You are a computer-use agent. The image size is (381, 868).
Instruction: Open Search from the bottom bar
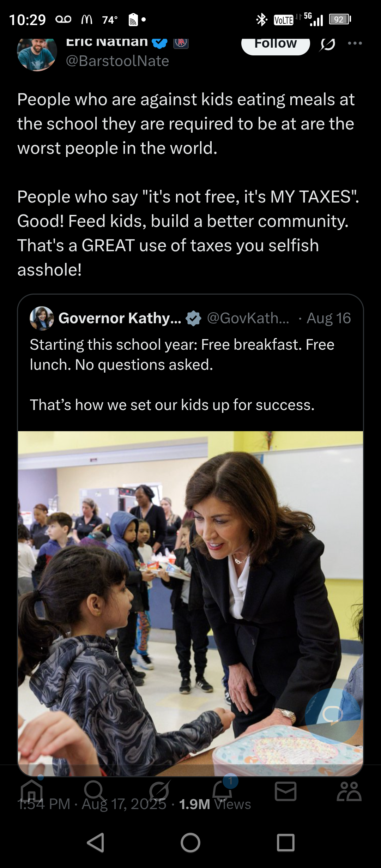pyautogui.click(x=94, y=791)
